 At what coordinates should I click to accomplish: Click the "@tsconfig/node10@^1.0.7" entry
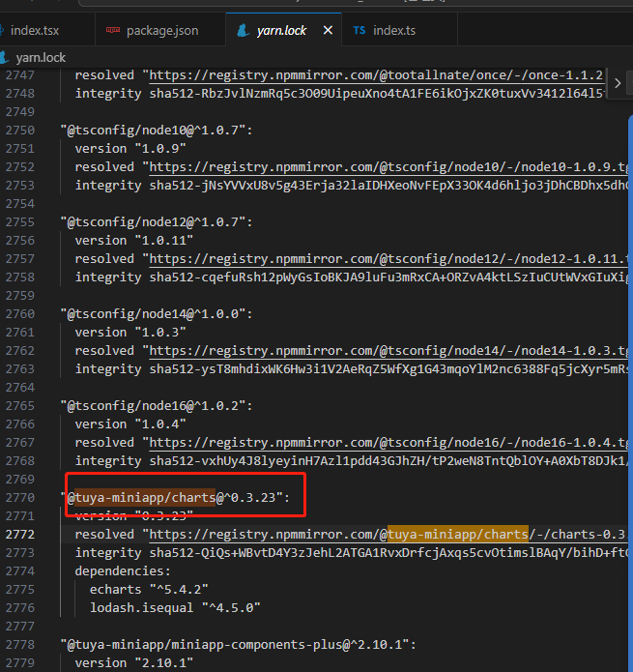pyautogui.click(x=157, y=131)
